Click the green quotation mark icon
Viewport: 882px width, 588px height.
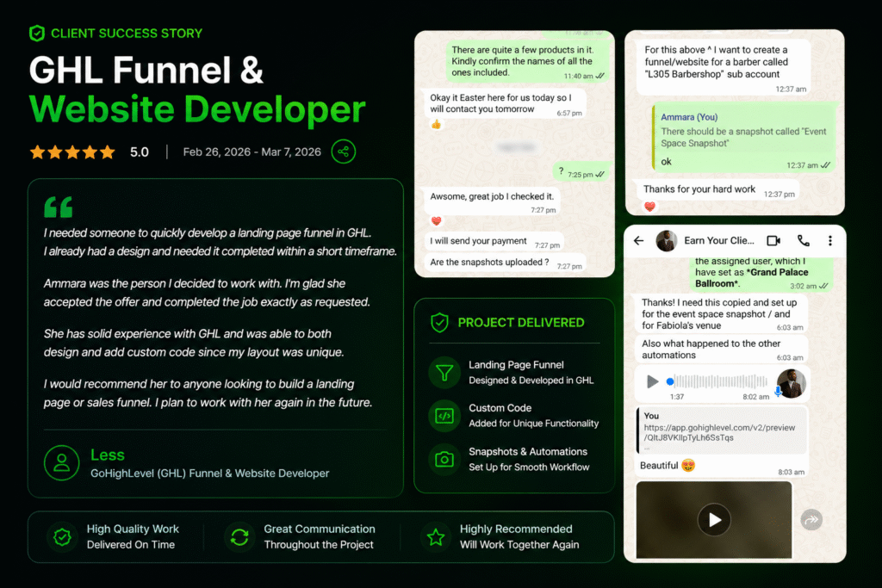59,207
